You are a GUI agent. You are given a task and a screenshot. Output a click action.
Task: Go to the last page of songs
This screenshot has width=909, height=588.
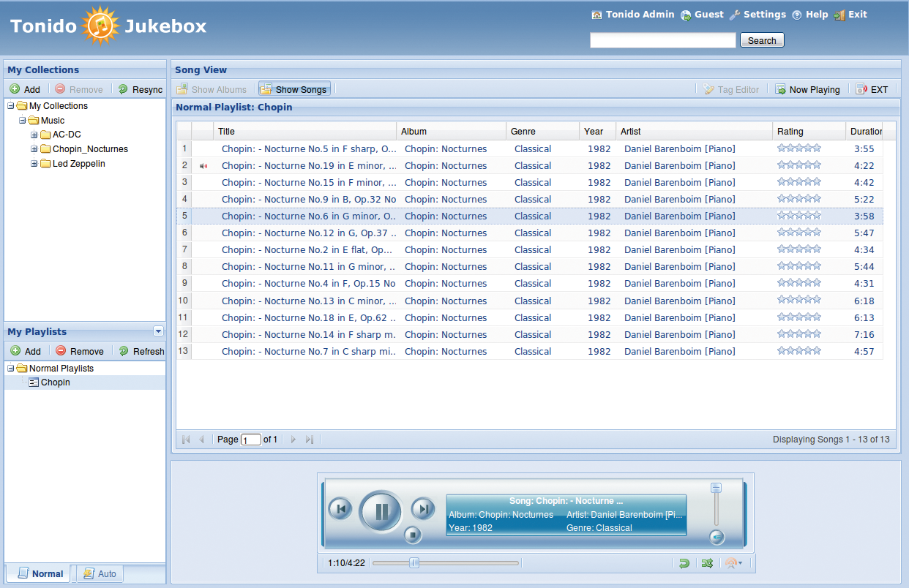(x=310, y=440)
